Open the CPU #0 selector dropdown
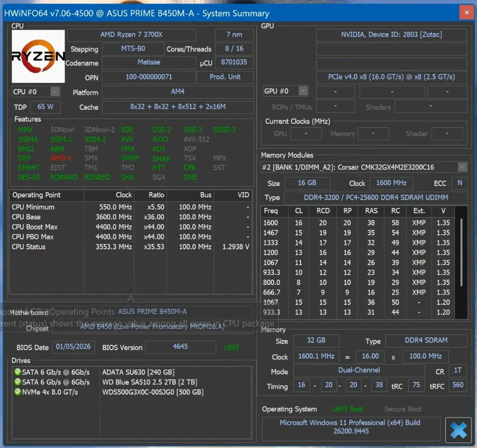This screenshot has width=477, height=448. click(55, 92)
